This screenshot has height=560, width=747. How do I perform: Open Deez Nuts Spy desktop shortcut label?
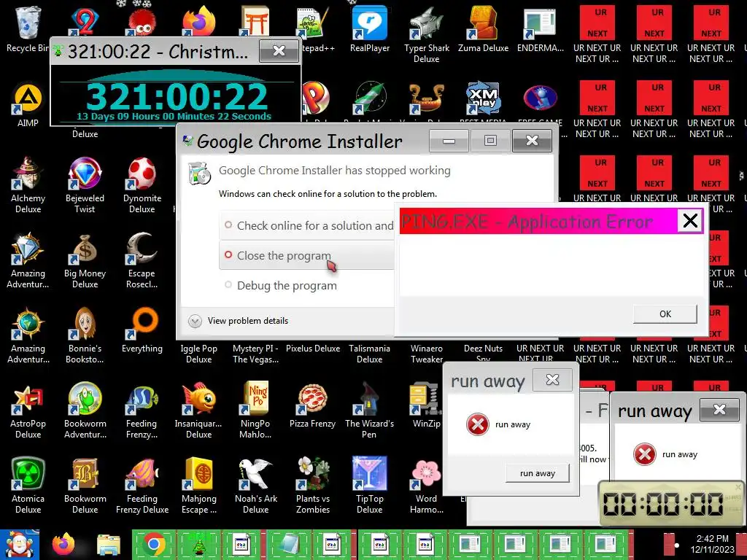[483, 354]
